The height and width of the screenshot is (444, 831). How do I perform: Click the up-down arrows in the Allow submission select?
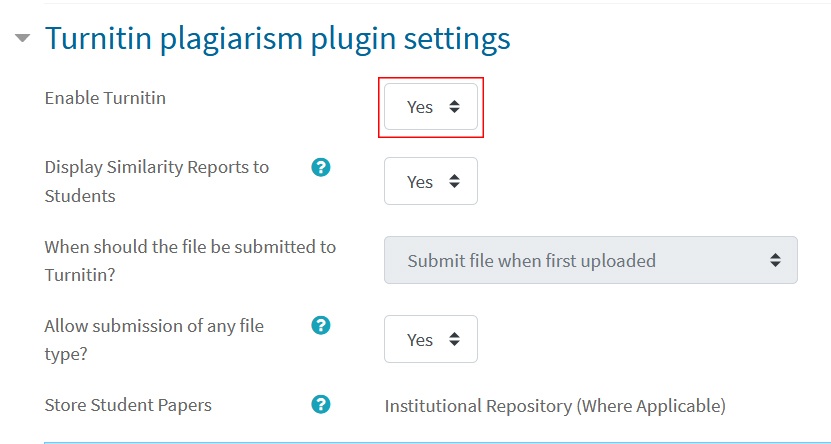[454, 339]
